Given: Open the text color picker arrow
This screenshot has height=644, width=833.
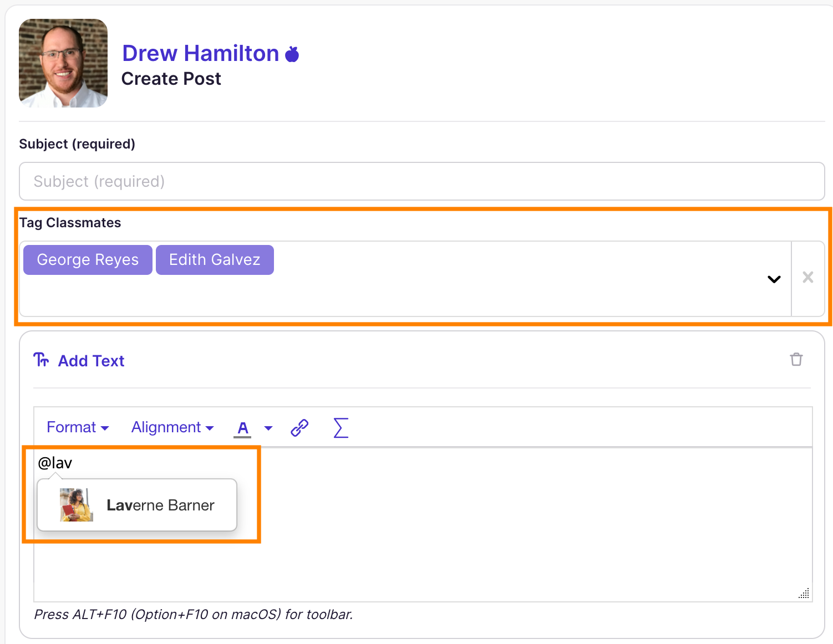Looking at the screenshot, I should click(268, 428).
